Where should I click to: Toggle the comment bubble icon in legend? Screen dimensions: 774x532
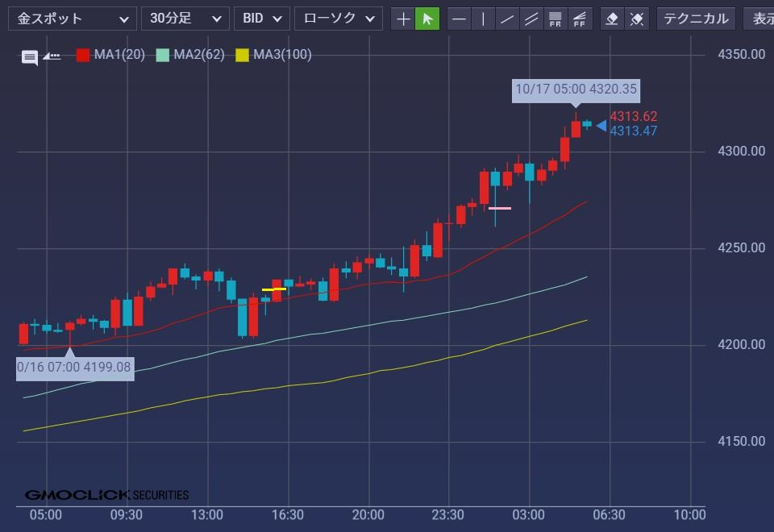(x=30, y=56)
